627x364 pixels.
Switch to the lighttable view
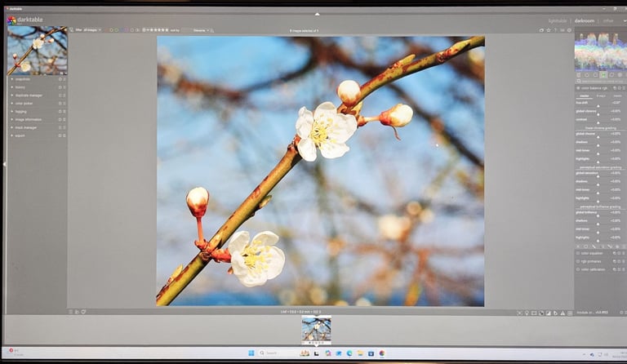click(558, 20)
